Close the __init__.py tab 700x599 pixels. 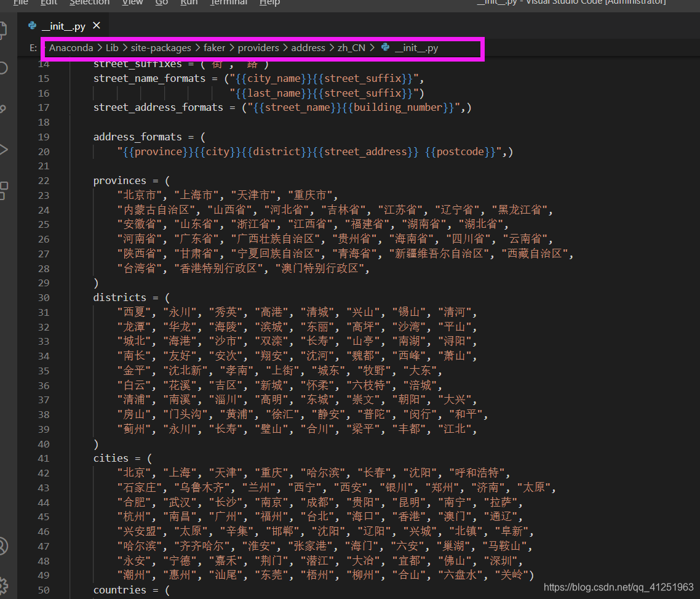97,25
